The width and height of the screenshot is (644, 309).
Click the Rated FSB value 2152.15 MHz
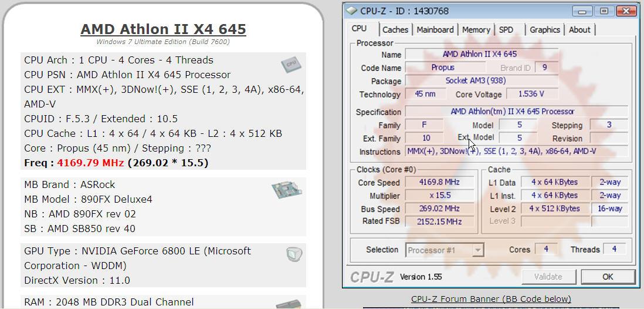coord(439,222)
